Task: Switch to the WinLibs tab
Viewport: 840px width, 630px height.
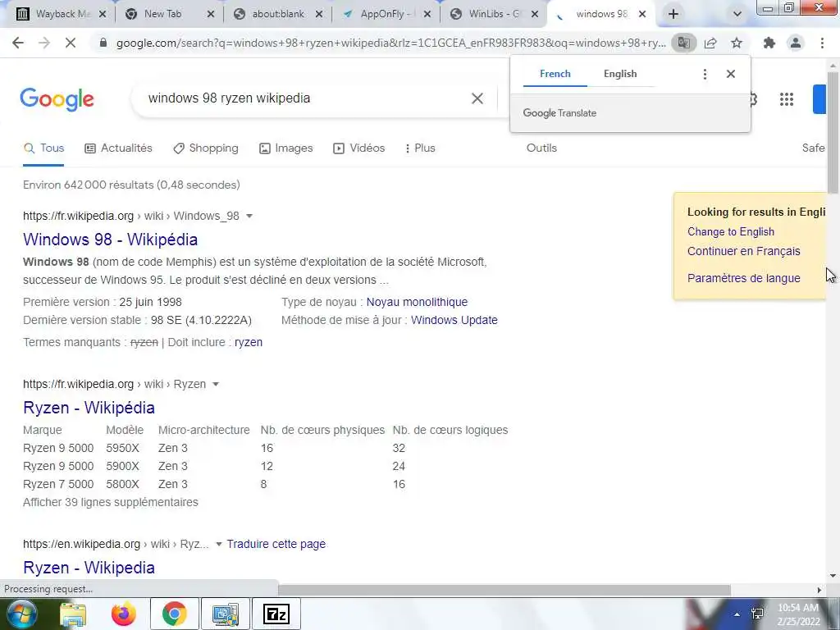Action: click(x=493, y=15)
